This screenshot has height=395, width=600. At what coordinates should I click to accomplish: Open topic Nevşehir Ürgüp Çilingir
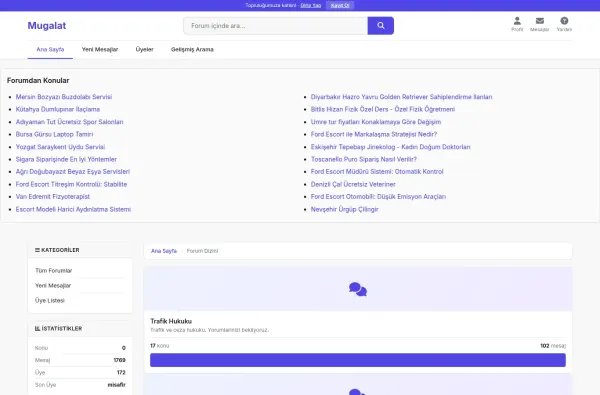coord(344,209)
